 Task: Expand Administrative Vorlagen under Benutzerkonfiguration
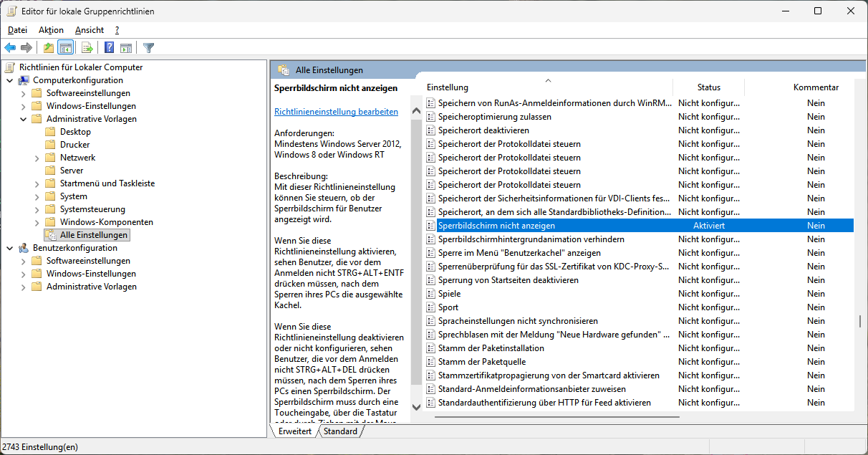coord(23,287)
